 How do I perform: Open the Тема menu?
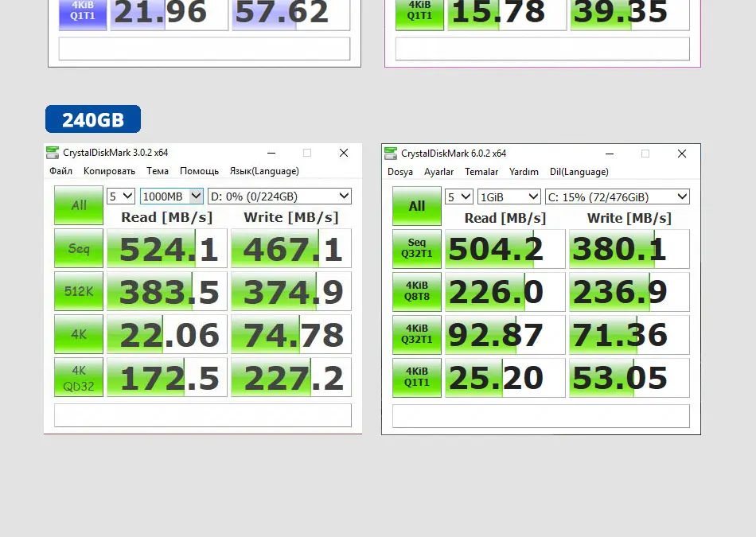(x=158, y=171)
